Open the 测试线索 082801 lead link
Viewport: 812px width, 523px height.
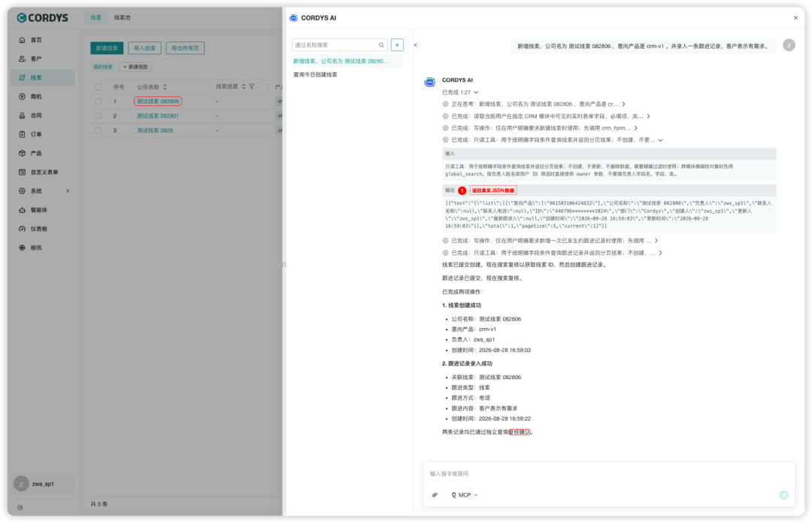pyautogui.click(x=158, y=116)
